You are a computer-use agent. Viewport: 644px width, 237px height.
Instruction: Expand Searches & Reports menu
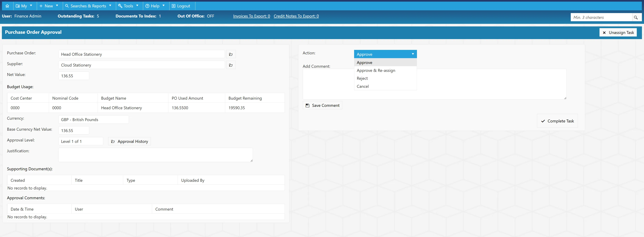tap(89, 6)
